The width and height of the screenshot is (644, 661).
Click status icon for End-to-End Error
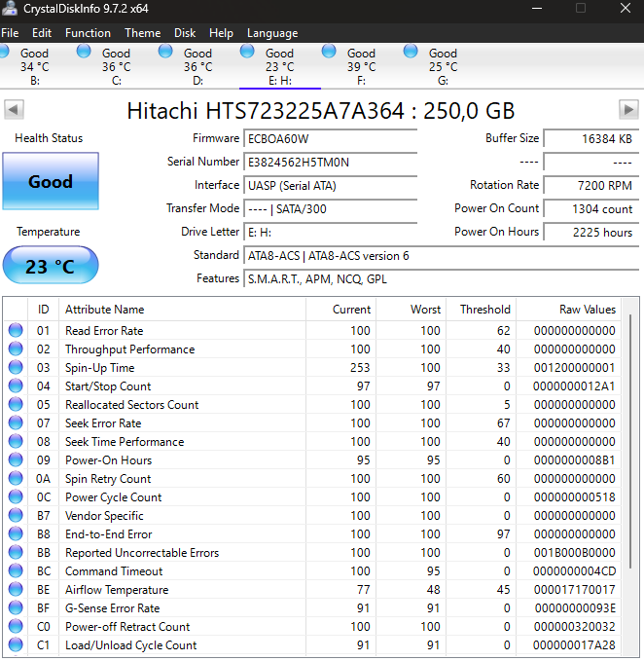click(16, 533)
